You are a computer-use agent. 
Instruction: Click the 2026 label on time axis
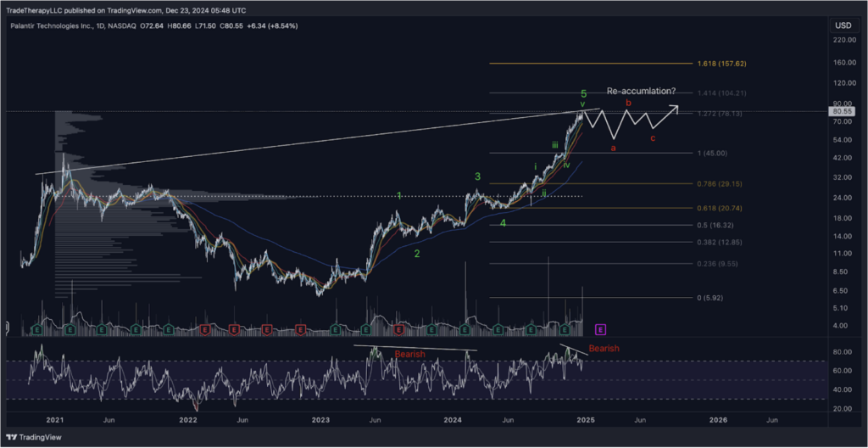717,419
